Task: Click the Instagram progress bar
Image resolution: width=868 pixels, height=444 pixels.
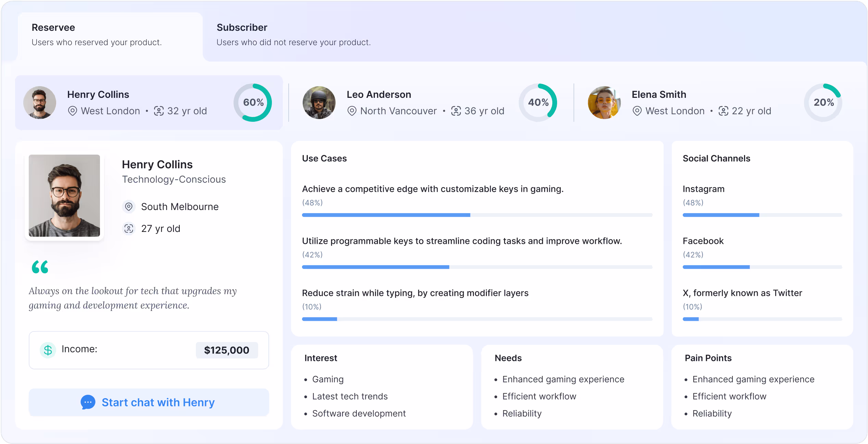Action: coord(763,215)
